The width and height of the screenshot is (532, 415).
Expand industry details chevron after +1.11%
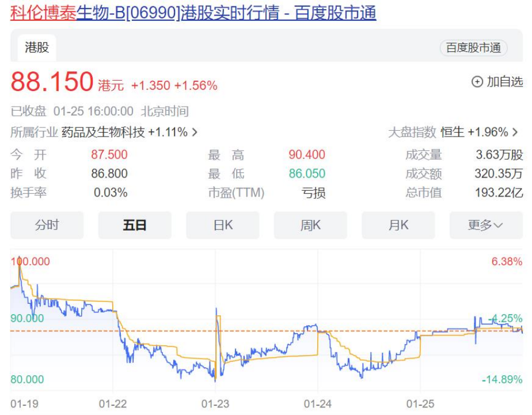click(x=195, y=132)
